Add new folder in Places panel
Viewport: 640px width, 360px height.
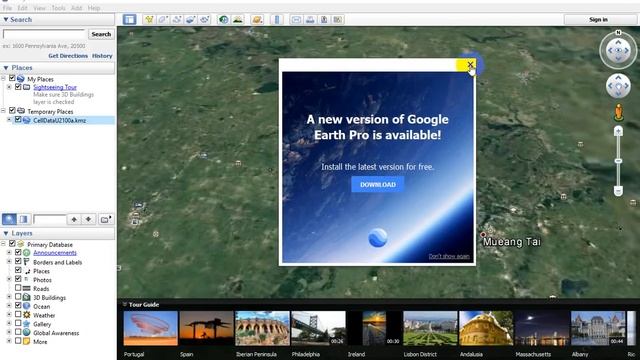pyautogui.click(x=105, y=219)
